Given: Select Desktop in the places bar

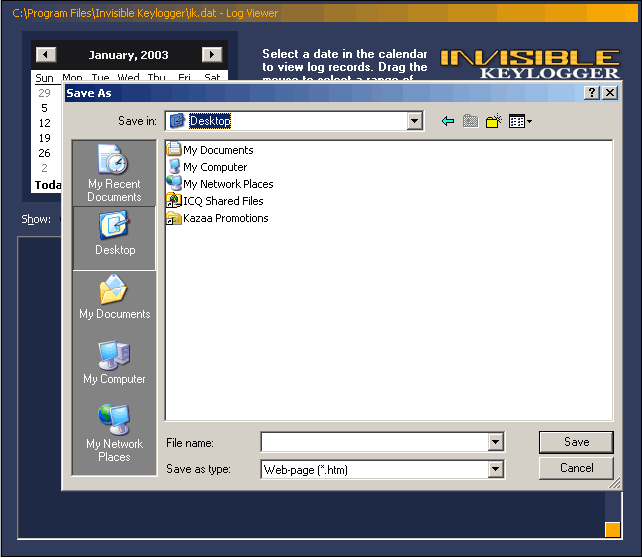Looking at the screenshot, I should point(114,238).
